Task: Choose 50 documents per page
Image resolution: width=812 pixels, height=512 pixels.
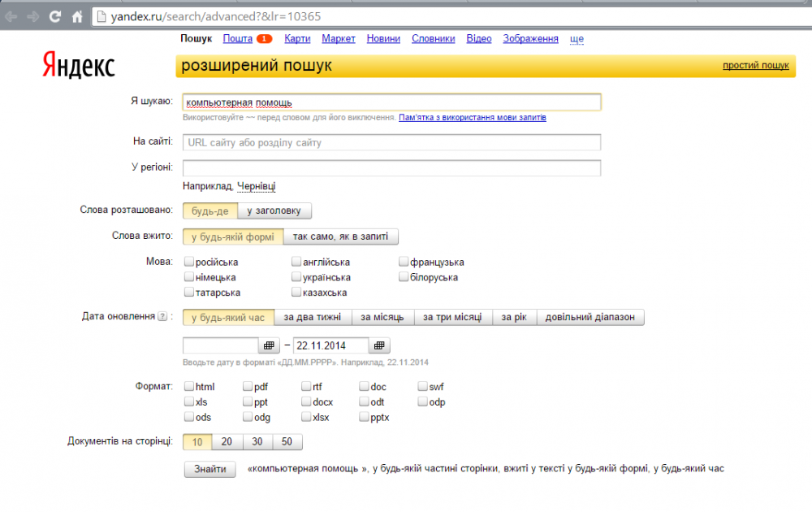Action: (287, 442)
